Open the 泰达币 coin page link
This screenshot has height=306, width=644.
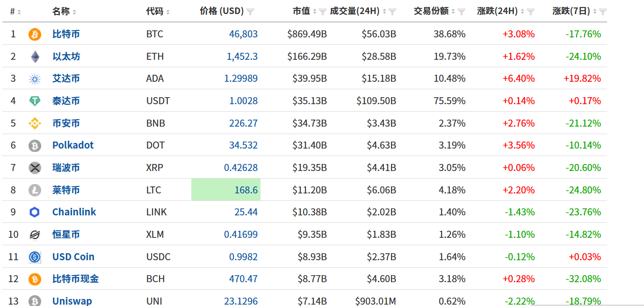66,101
